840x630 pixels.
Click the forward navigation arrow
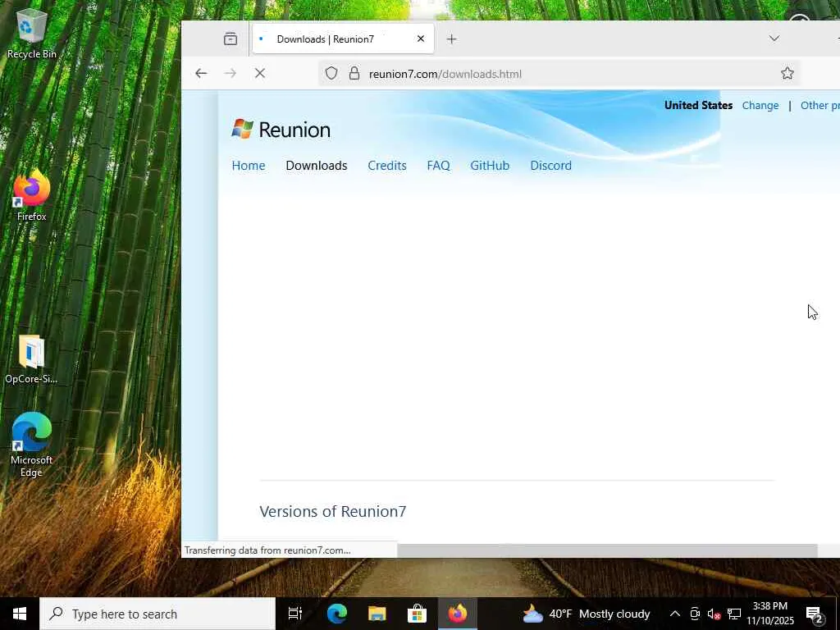pyautogui.click(x=231, y=73)
